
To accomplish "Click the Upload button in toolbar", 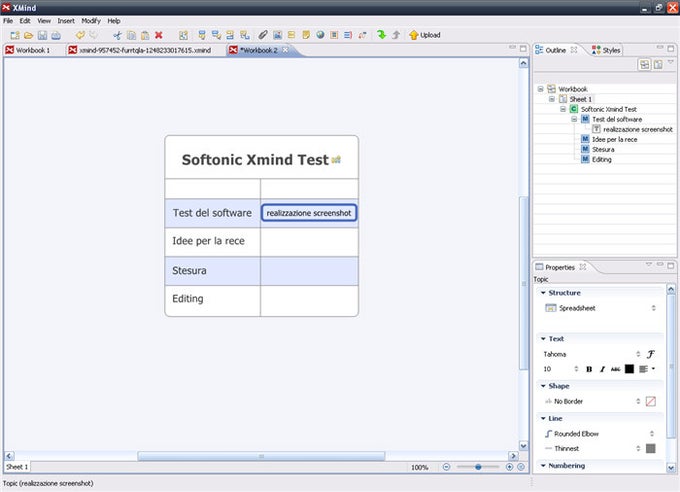I will [x=425, y=35].
